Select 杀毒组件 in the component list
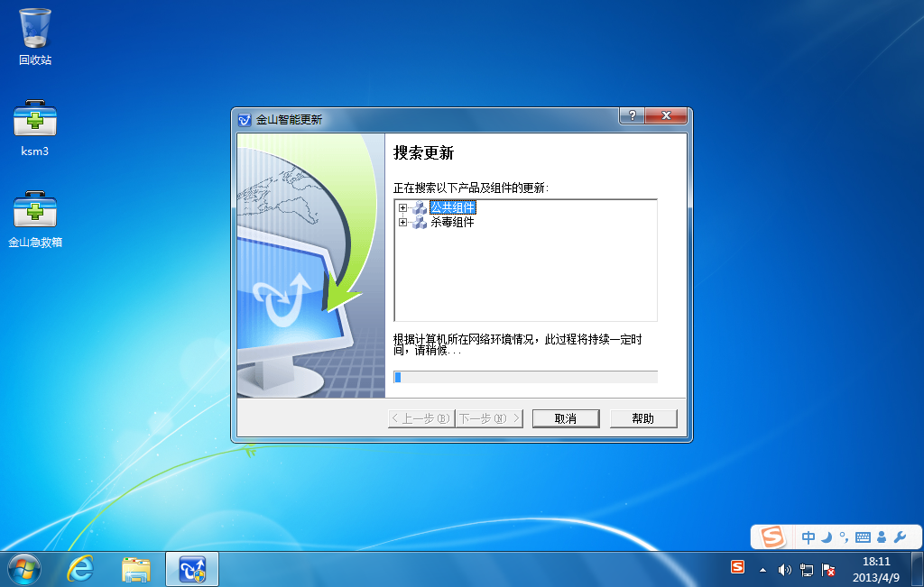This screenshot has width=924, height=587. click(x=452, y=222)
